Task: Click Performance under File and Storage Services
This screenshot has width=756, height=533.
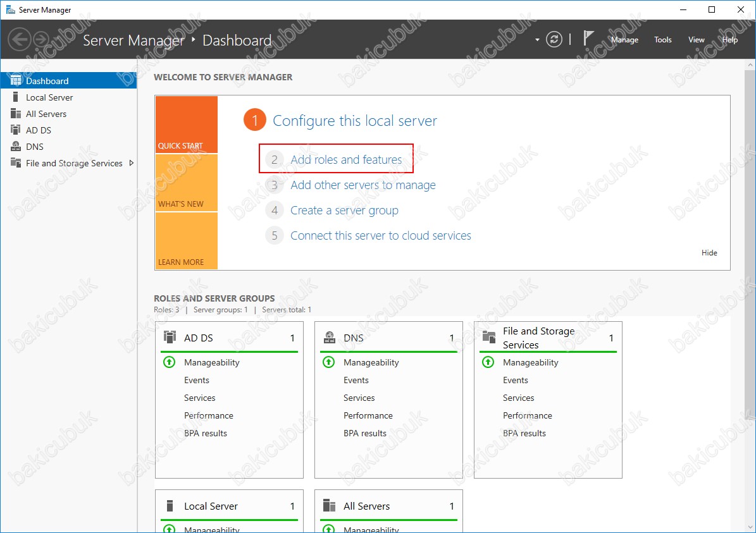Action: (528, 415)
